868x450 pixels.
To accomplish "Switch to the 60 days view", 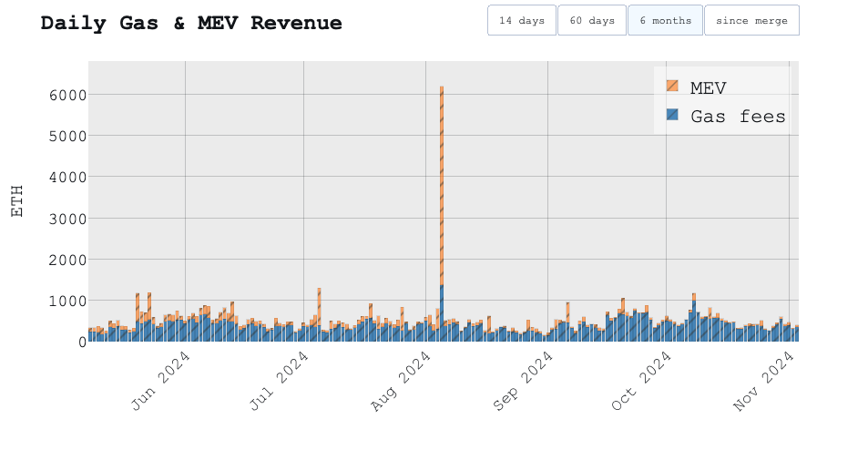I will (x=592, y=20).
